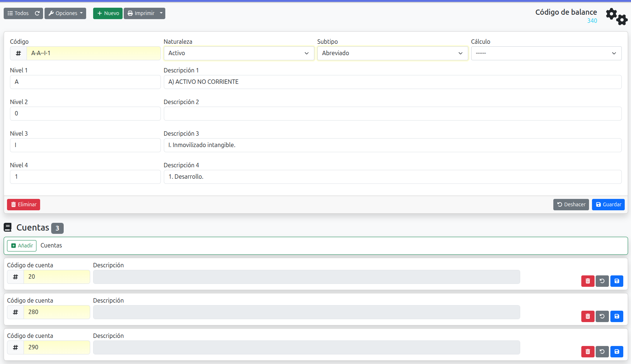Click Deshacer to revert form changes
631x364 pixels.
(x=571, y=204)
